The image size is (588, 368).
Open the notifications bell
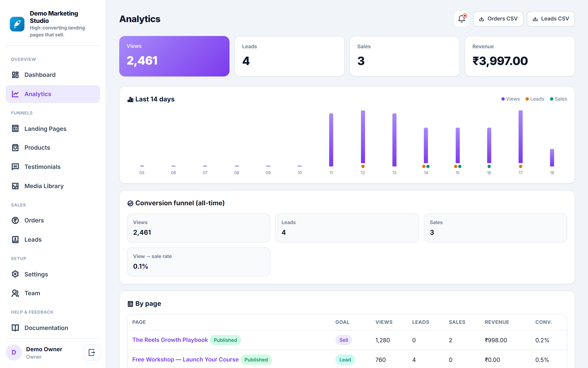coord(462,19)
